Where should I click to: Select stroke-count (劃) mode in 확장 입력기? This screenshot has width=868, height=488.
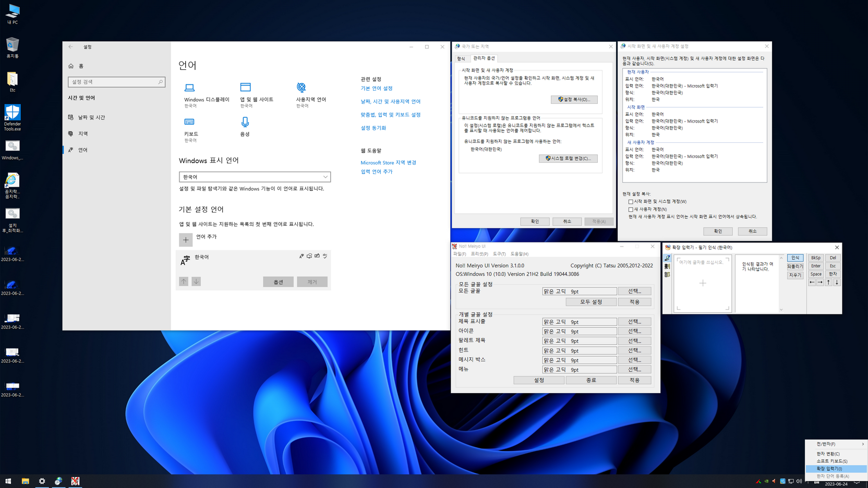click(667, 266)
